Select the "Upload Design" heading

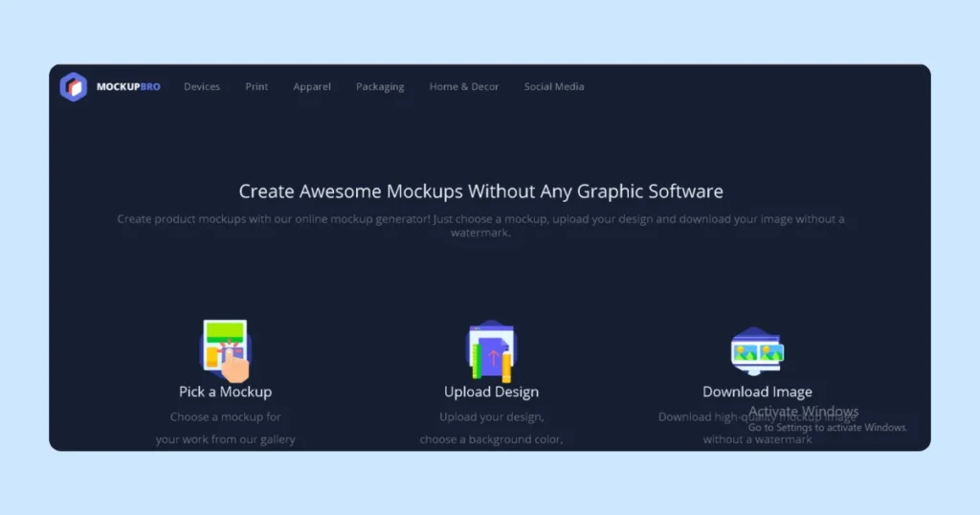[x=491, y=392]
